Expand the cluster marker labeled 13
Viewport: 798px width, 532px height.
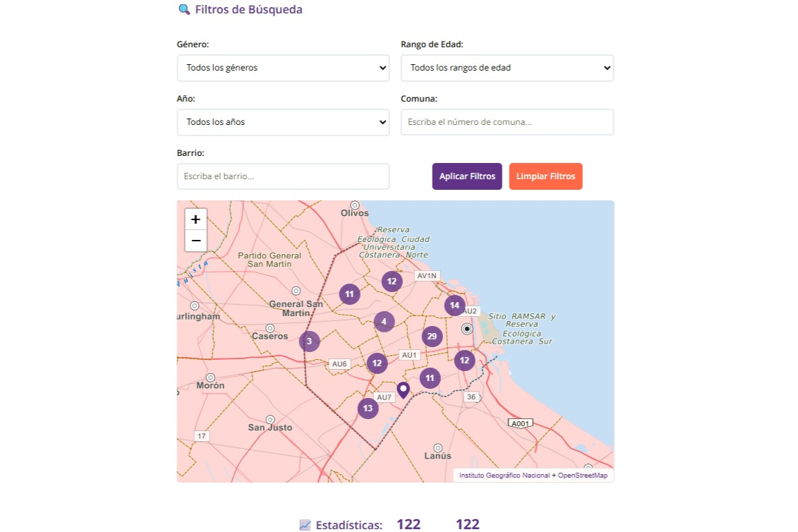[x=368, y=408]
